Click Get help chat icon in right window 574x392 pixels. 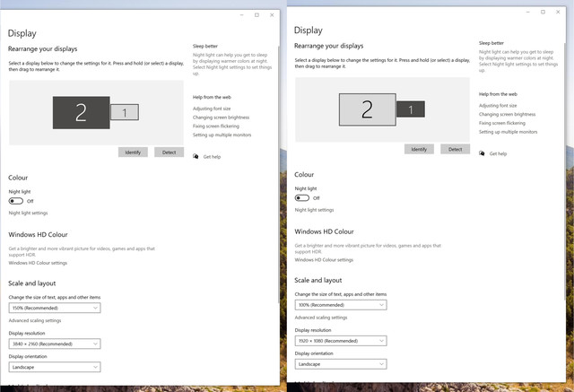pyautogui.click(x=482, y=153)
